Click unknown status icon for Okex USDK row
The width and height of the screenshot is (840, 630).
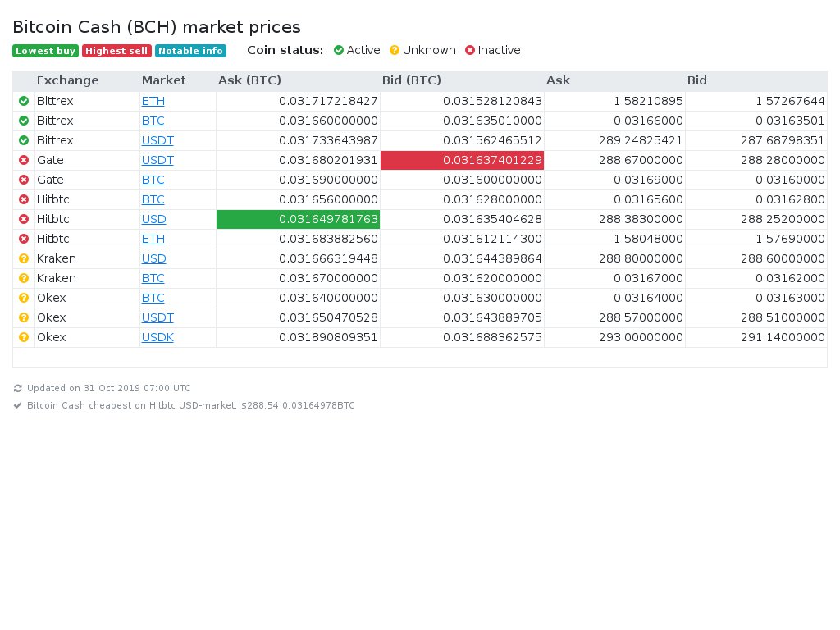24,337
